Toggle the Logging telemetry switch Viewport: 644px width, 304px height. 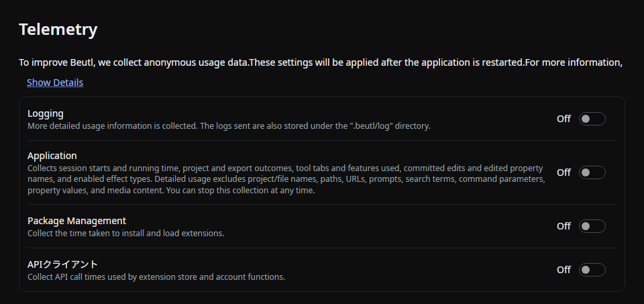[592, 119]
